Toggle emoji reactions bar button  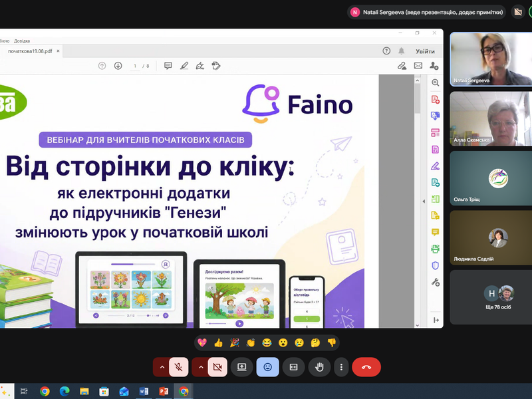click(268, 367)
